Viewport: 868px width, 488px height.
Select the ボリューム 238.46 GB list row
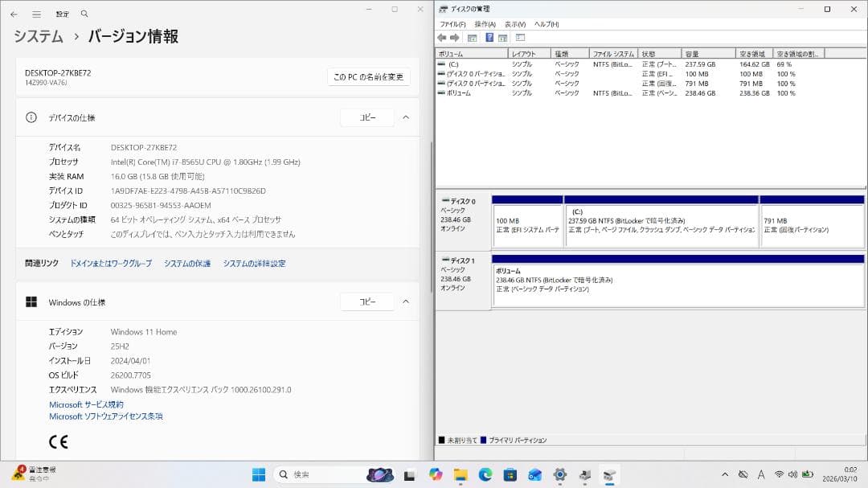[x=631, y=93]
